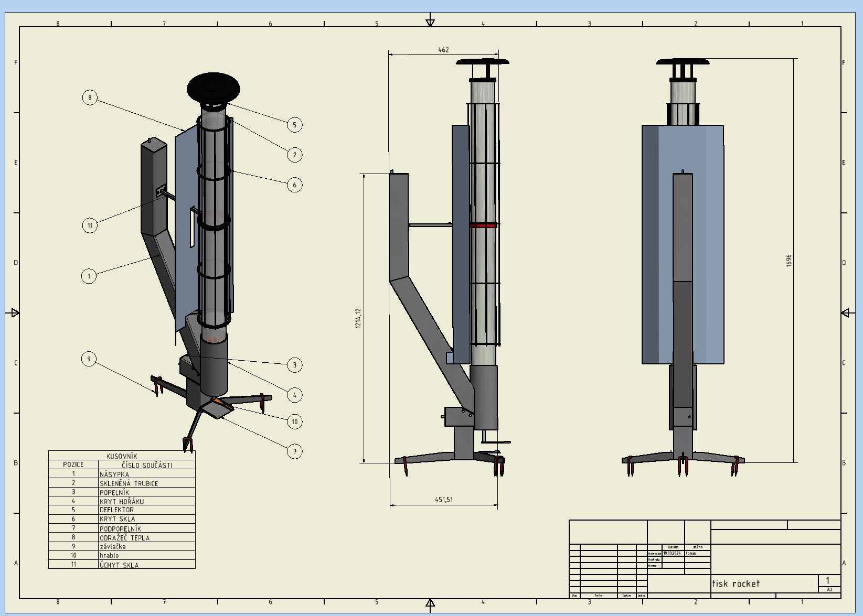Click balloon number 1 callout
This screenshot has width=863, height=616.
click(x=89, y=276)
